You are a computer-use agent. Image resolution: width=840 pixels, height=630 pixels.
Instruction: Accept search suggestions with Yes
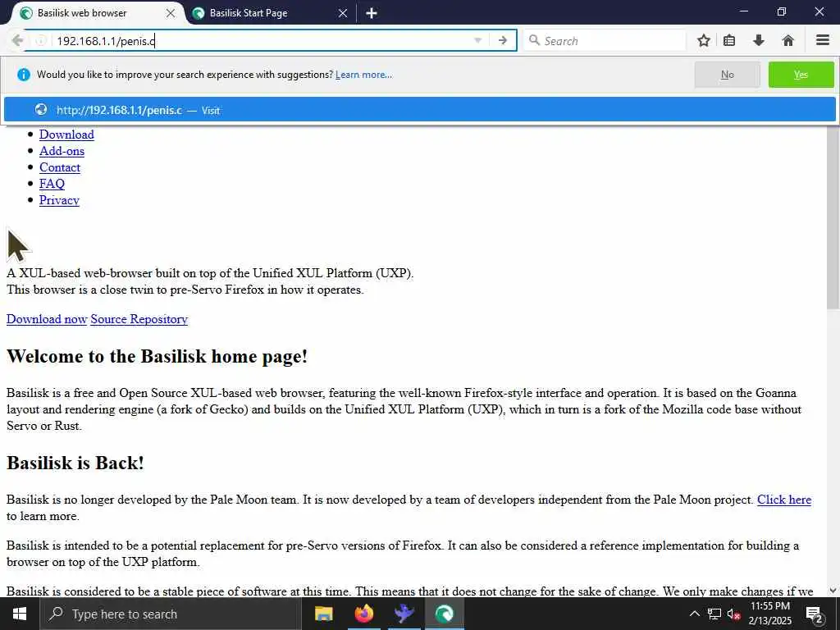[x=801, y=75]
